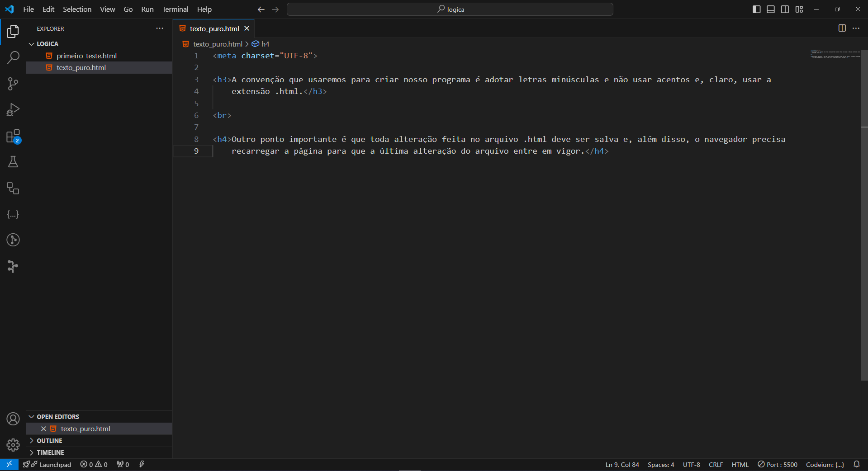Open the connected-squares icon below the flask
The width and height of the screenshot is (868, 471).
13,188
